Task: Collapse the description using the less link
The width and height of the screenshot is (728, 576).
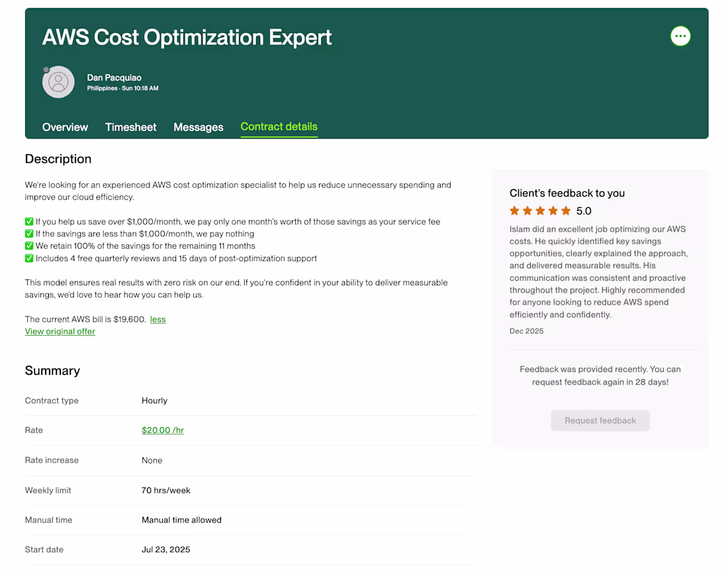Action: coord(158,319)
